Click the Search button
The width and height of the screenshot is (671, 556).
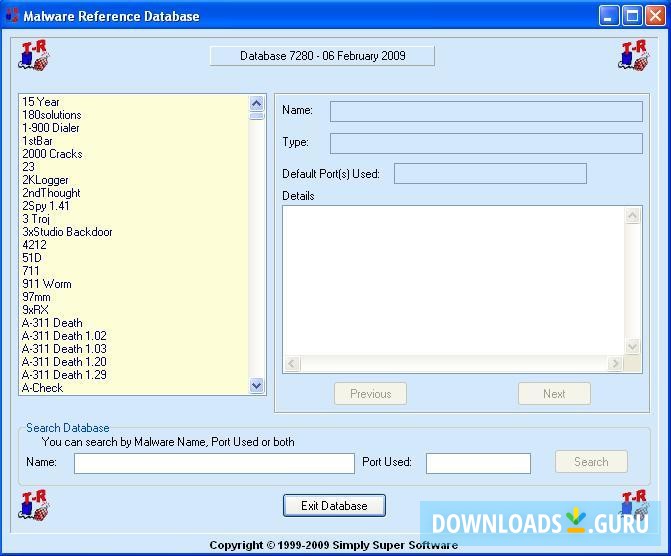[x=591, y=462]
